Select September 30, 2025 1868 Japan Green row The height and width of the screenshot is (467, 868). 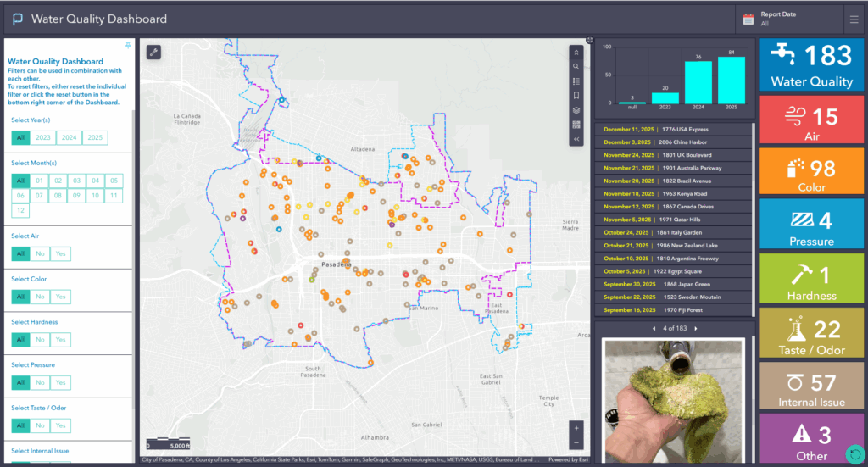tap(673, 285)
